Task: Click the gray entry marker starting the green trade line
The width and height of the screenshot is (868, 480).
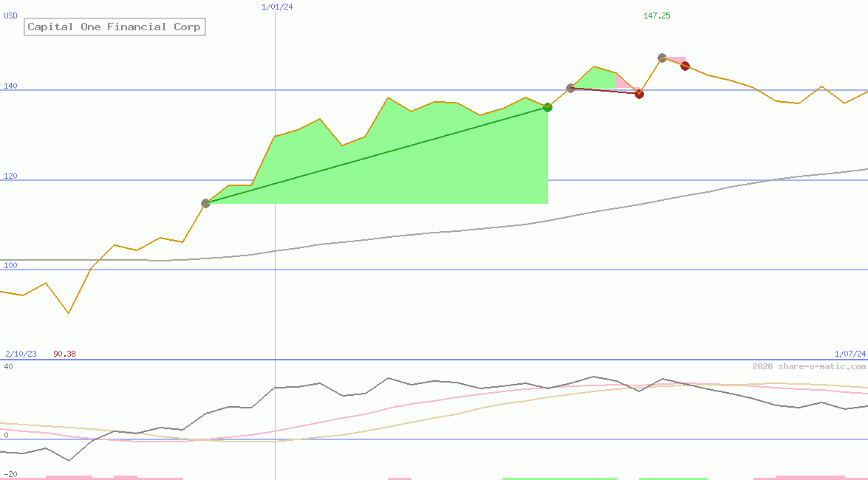Action: [205, 203]
